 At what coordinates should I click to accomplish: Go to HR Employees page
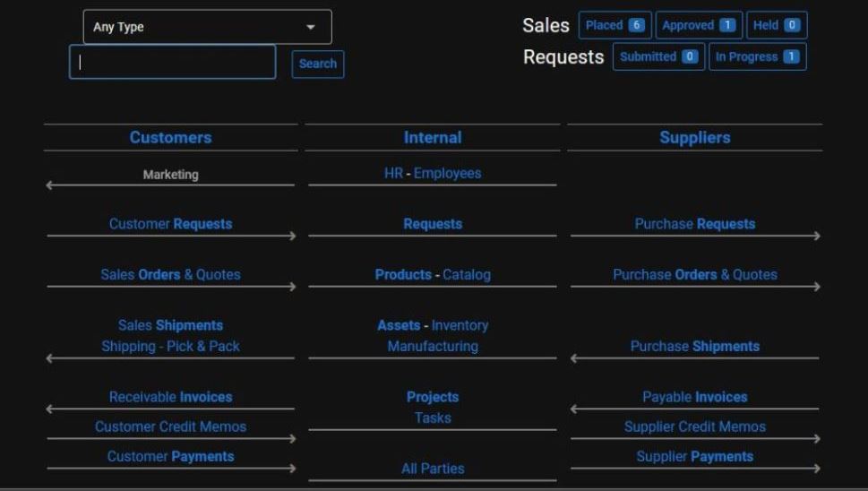433,173
